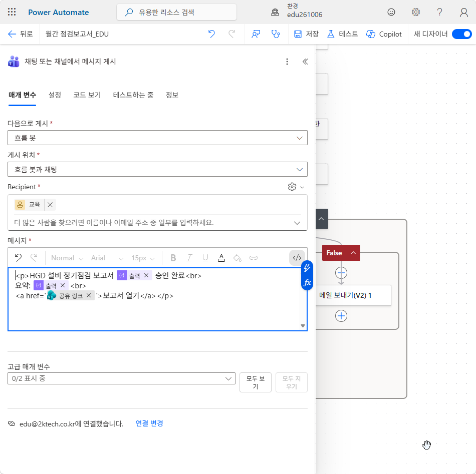The width and height of the screenshot is (476, 474).
Task: Click the 유용한 리소스 검색 search box
Action: click(176, 12)
